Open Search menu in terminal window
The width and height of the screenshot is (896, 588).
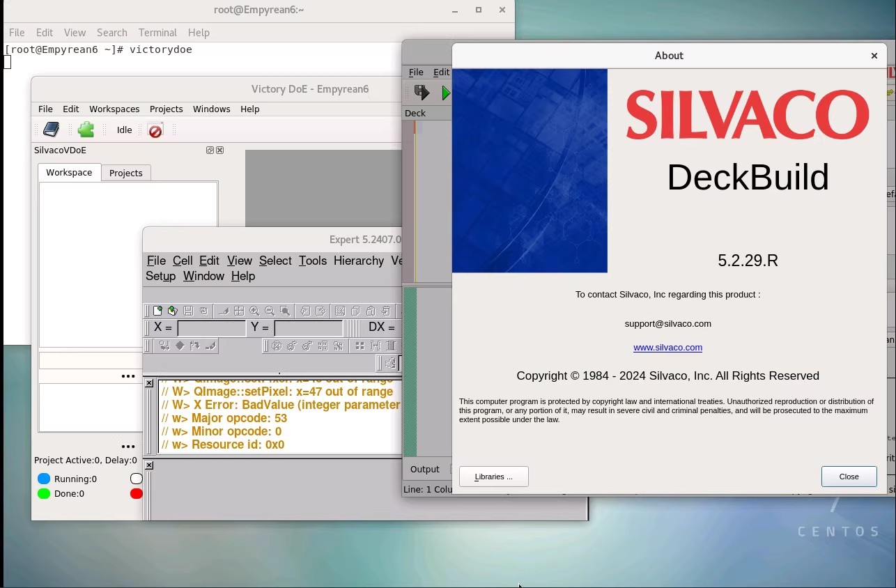point(112,33)
